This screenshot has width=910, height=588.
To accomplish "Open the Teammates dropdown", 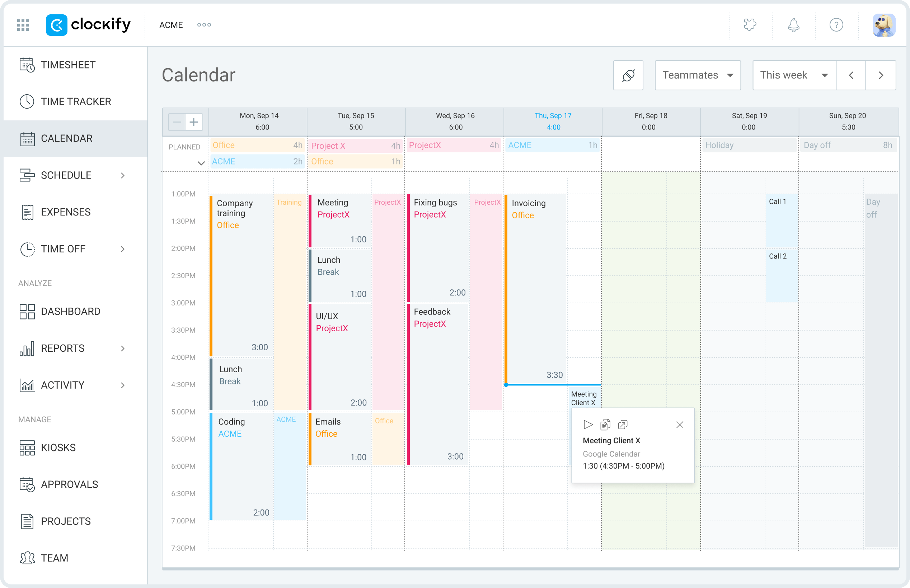I will (x=698, y=75).
